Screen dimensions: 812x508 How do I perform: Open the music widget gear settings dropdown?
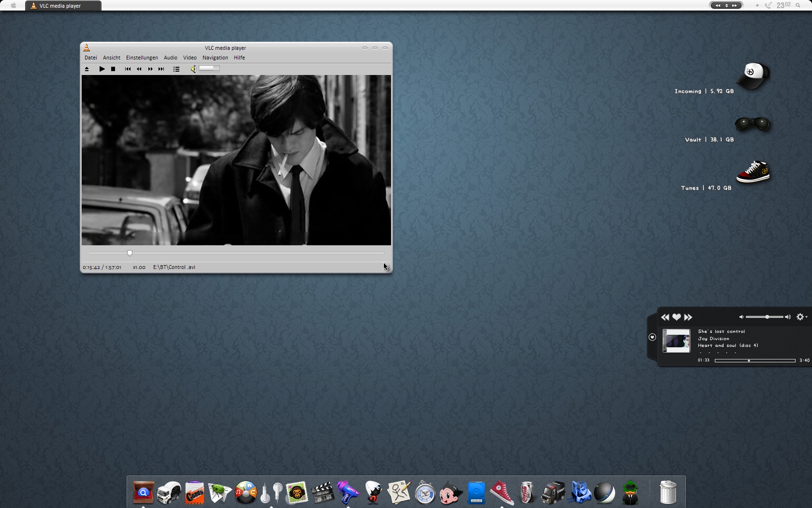point(802,317)
